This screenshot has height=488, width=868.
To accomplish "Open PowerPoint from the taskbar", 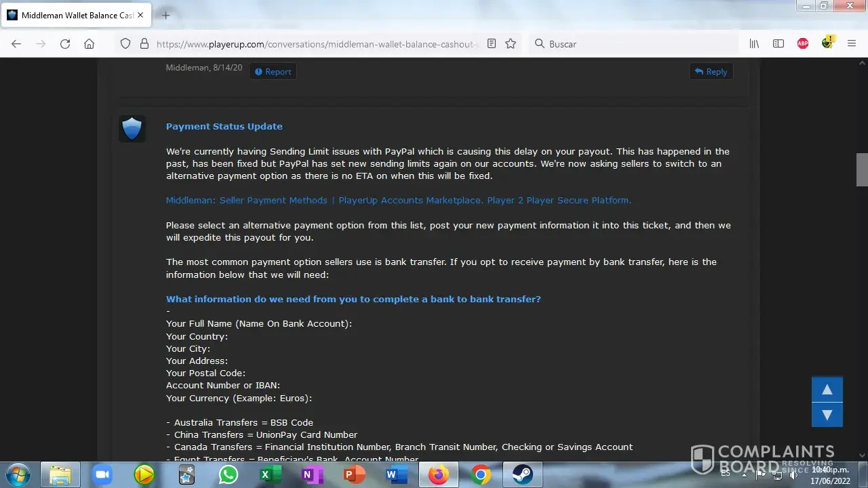I will click(354, 475).
